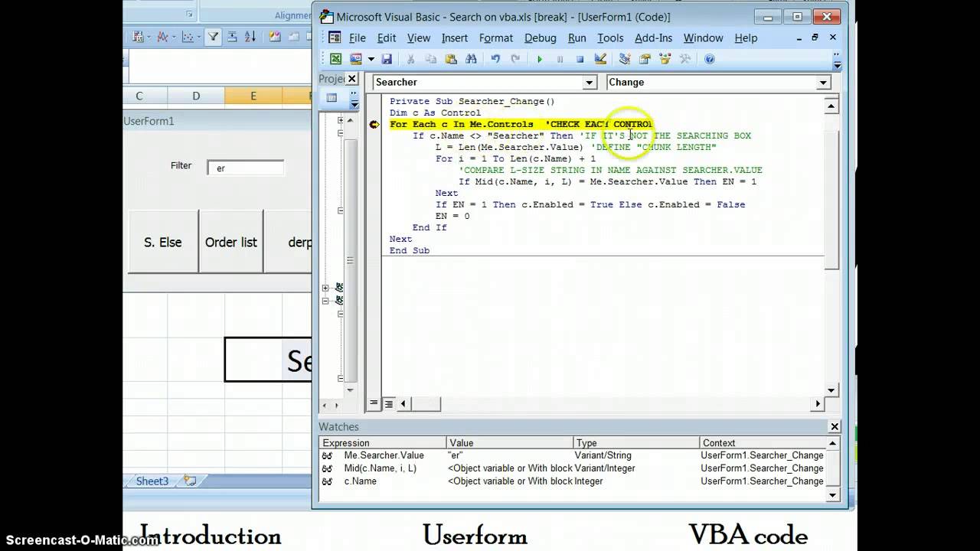Click Expression column header in Watches
The height and width of the screenshot is (551, 980).
tap(383, 443)
